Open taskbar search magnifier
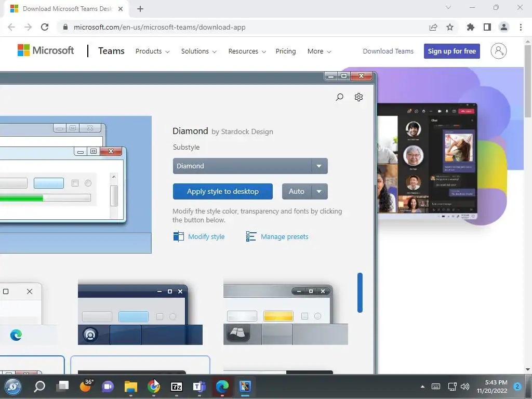Image resolution: width=532 pixels, height=399 pixels. (x=39, y=387)
